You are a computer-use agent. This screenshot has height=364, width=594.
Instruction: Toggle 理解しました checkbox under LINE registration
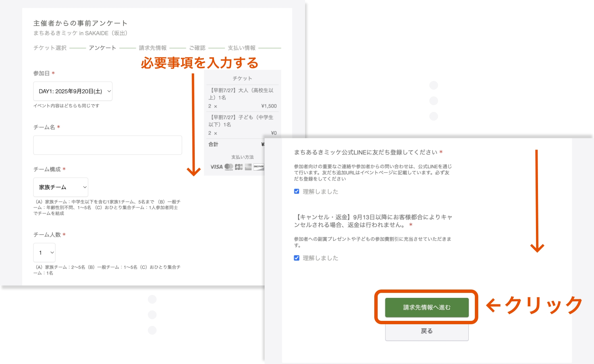(297, 191)
